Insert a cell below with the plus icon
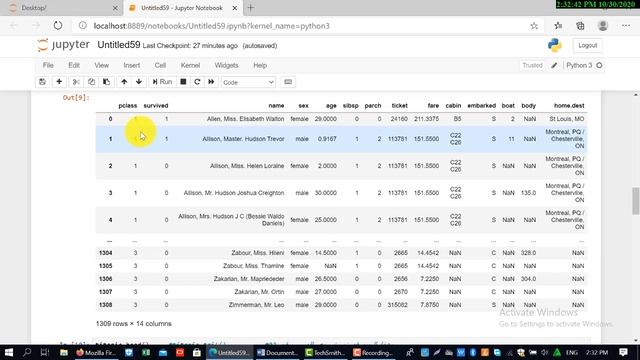 point(59,82)
